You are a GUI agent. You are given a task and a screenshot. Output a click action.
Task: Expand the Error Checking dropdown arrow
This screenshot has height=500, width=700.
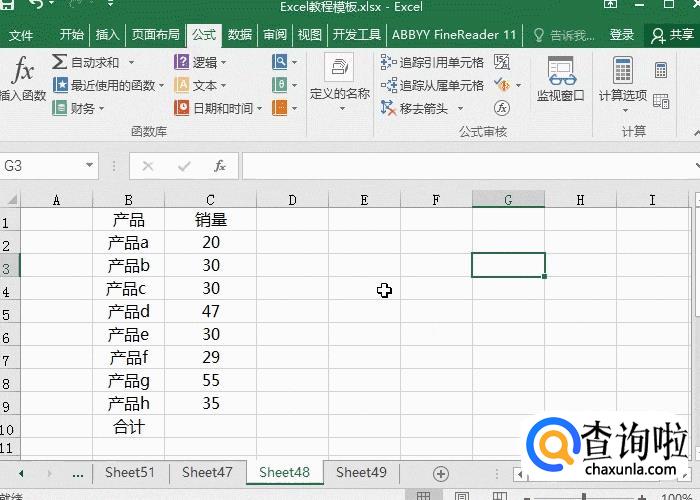(x=519, y=85)
